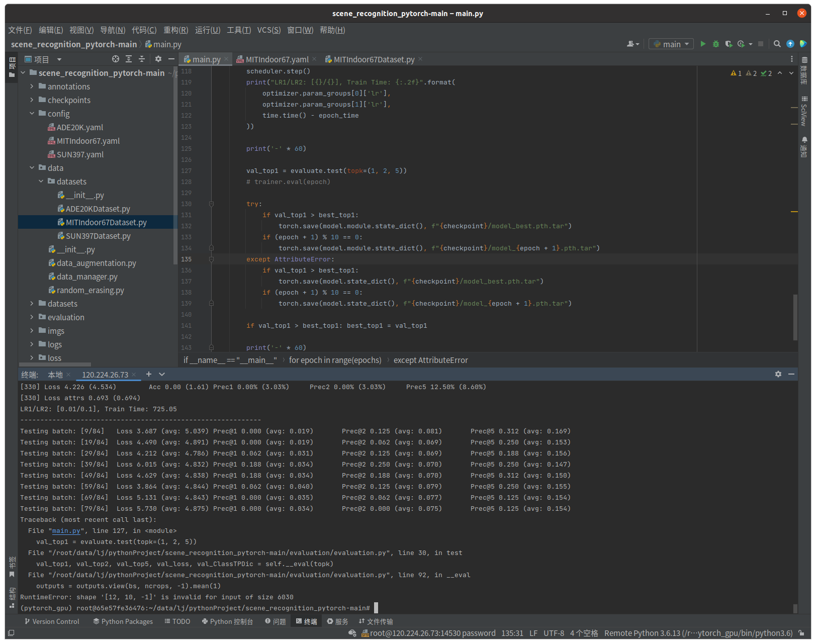
Task: Switch to the 本地 terminal tab
Action: coord(57,374)
